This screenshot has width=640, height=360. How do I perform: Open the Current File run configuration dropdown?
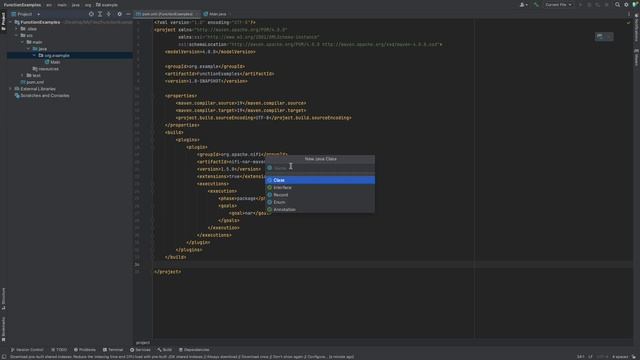[558, 4]
